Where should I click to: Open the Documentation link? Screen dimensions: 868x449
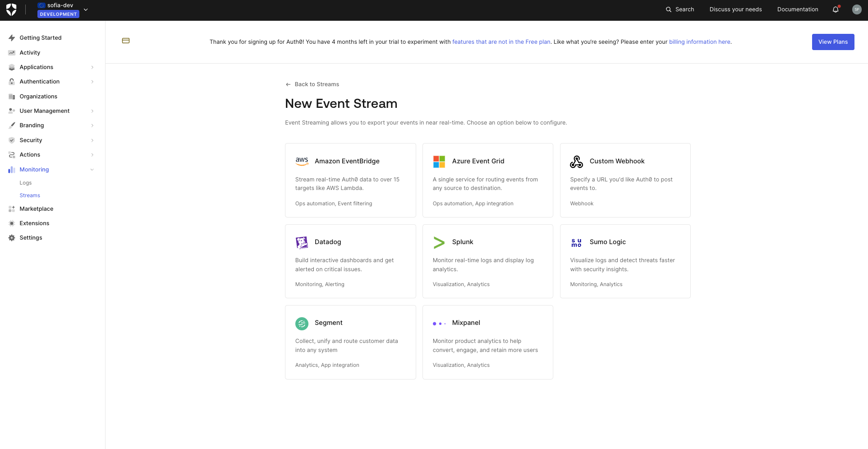[798, 9]
